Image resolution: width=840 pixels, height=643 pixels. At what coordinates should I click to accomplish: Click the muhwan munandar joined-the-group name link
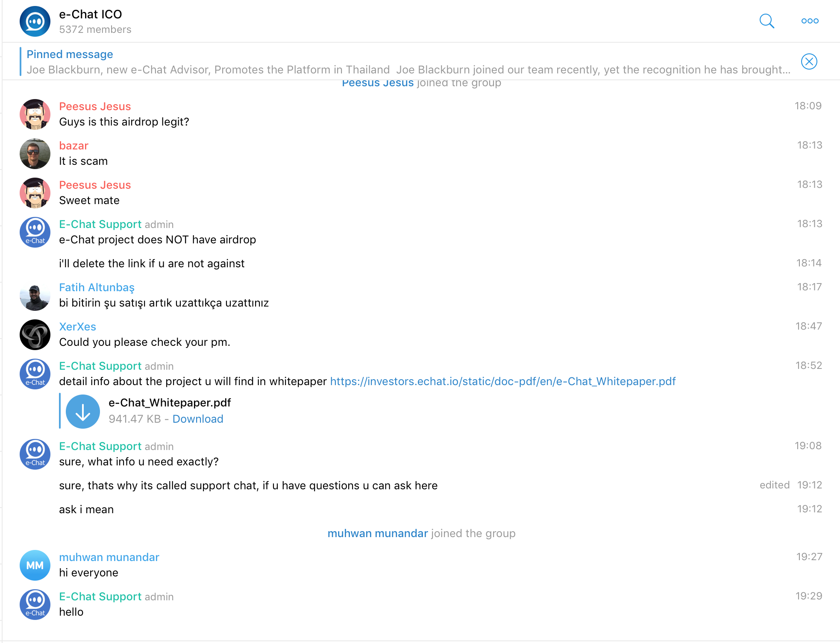click(378, 533)
